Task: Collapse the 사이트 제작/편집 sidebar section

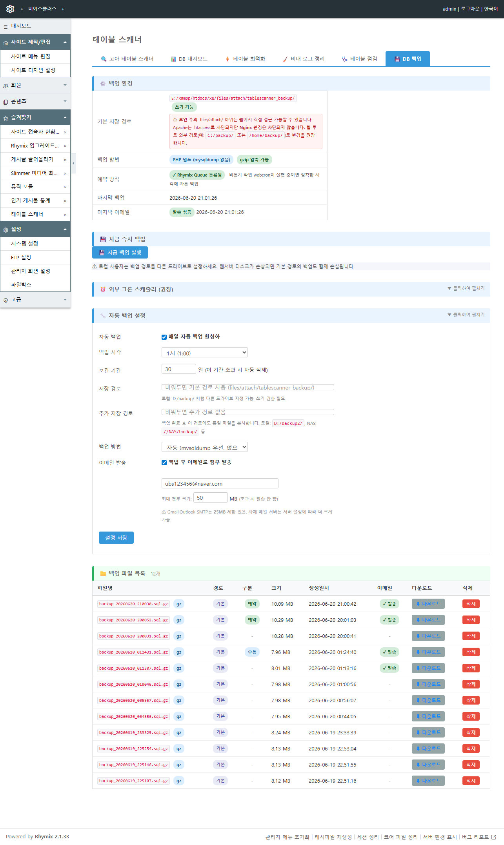Action: (35, 42)
